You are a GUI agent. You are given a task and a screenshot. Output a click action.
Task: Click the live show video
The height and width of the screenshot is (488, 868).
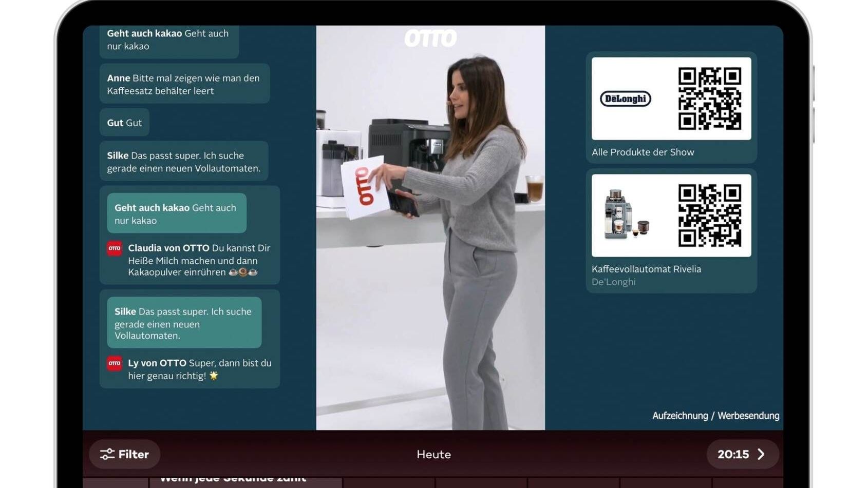pyautogui.click(x=430, y=228)
